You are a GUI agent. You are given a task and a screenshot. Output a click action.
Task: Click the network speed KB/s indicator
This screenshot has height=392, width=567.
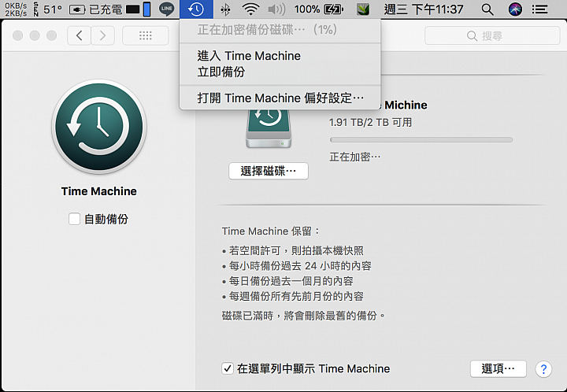[x=16, y=9]
